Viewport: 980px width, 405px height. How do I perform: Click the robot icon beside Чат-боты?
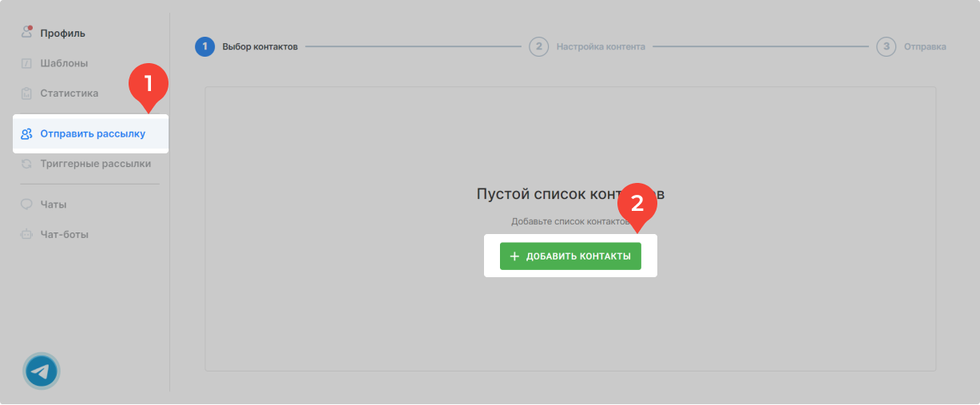[26, 235]
